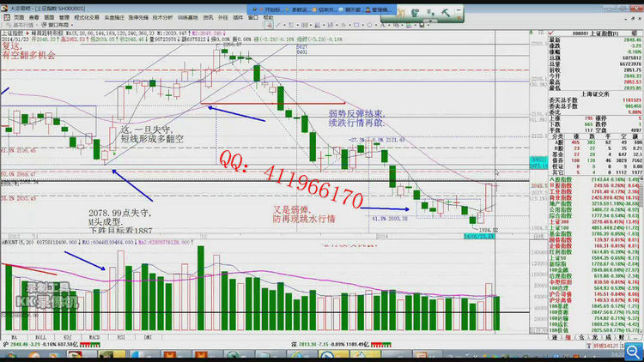Click the index list vertical scrollbar
Image resolution: width=644 pixels, height=362 pixels.
pos(641,255)
